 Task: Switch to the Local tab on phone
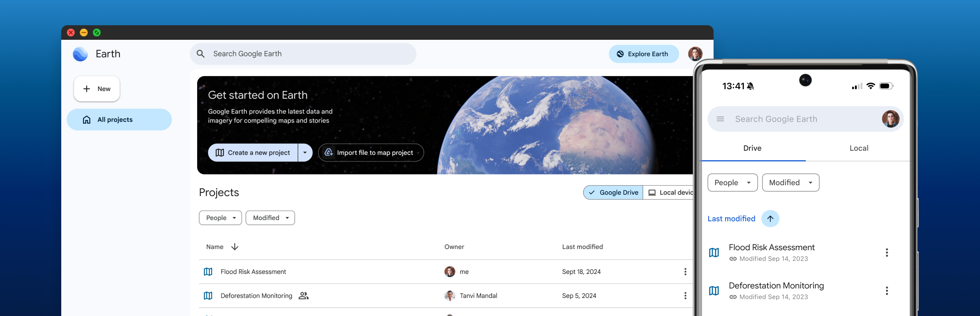pos(859,148)
